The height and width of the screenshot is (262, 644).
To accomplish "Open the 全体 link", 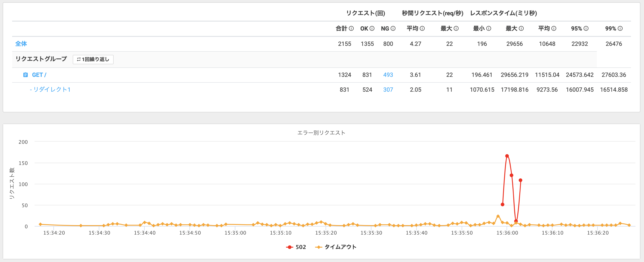I will tap(21, 44).
